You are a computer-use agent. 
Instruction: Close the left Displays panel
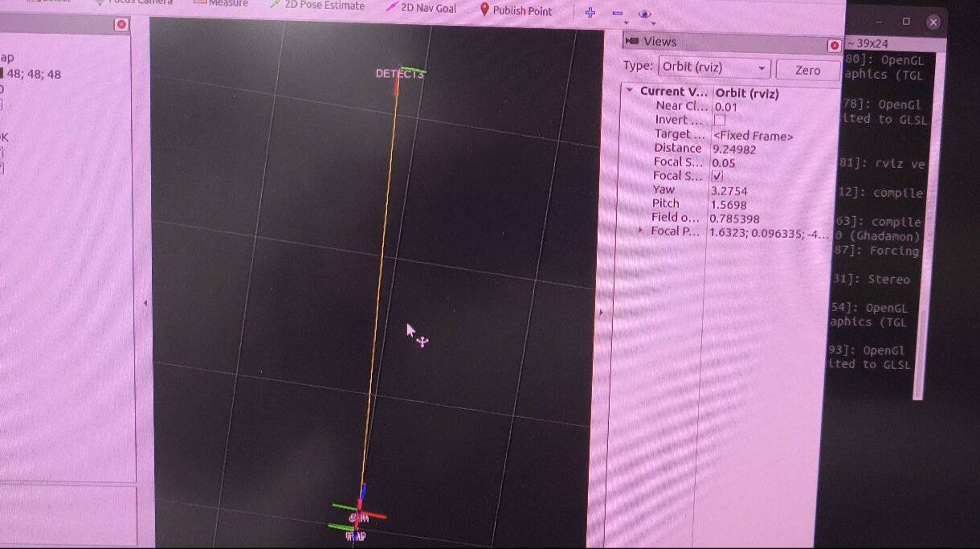(121, 24)
